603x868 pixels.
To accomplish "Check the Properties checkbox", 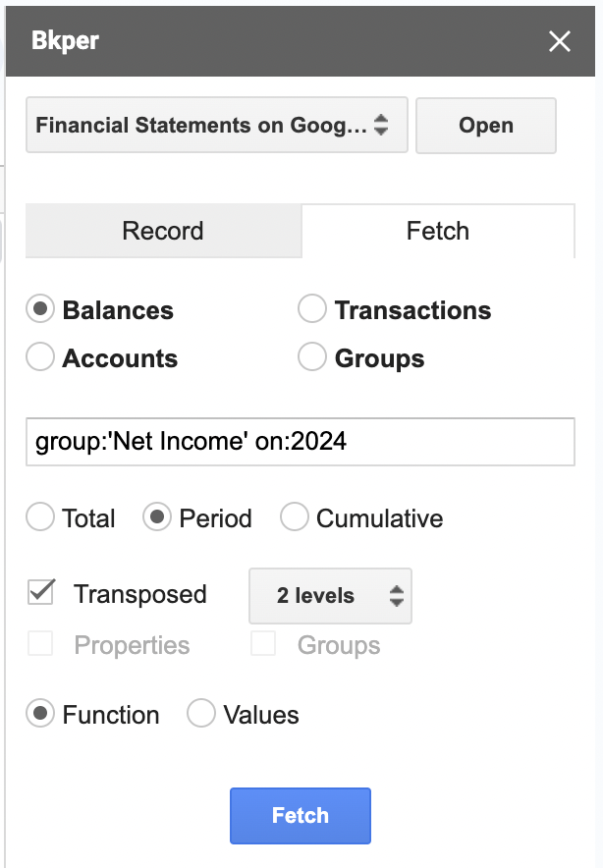I will tap(39, 645).
